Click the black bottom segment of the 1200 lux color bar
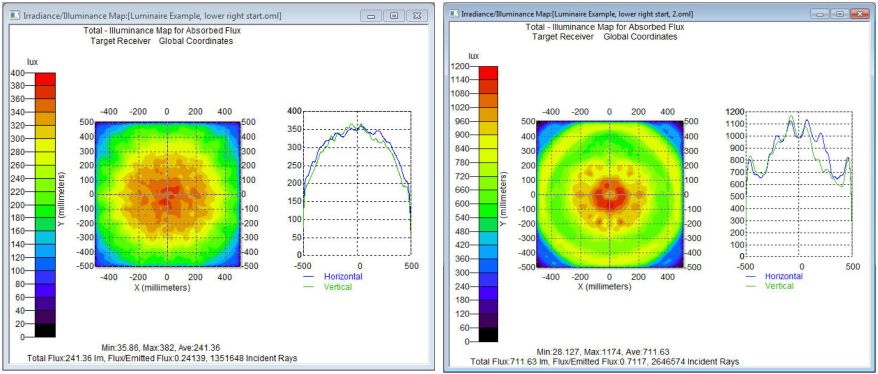The image size is (878, 374). pos(488,334)
